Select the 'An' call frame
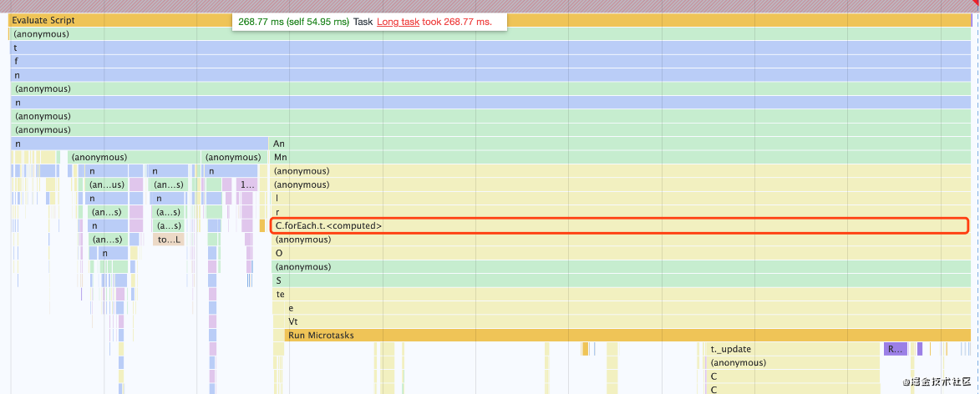This screenshot has height=394, width=980. pyautogui.click(x=620, y=144)
